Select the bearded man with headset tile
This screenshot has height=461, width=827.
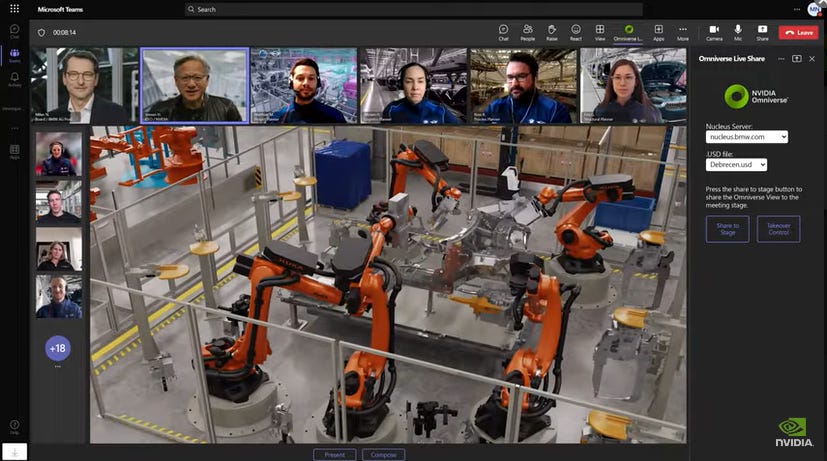[304, 86]
